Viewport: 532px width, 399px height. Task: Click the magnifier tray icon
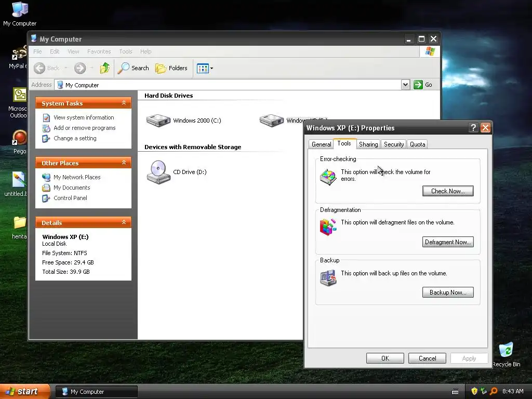click(x=494, y=391)
